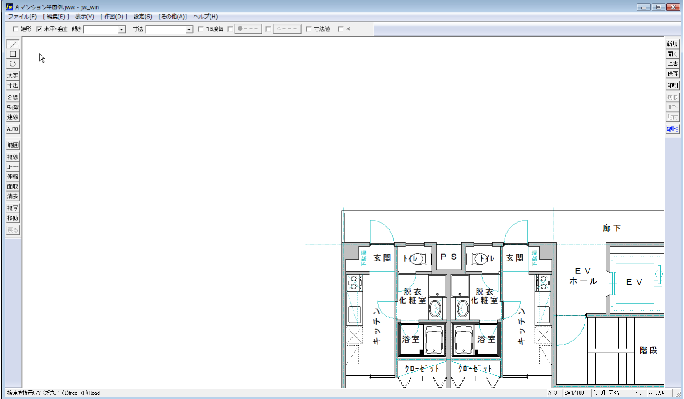Activate the 寸法 dimension tool in left toolbar
This screenshot has width=684, height=399.
13,86
